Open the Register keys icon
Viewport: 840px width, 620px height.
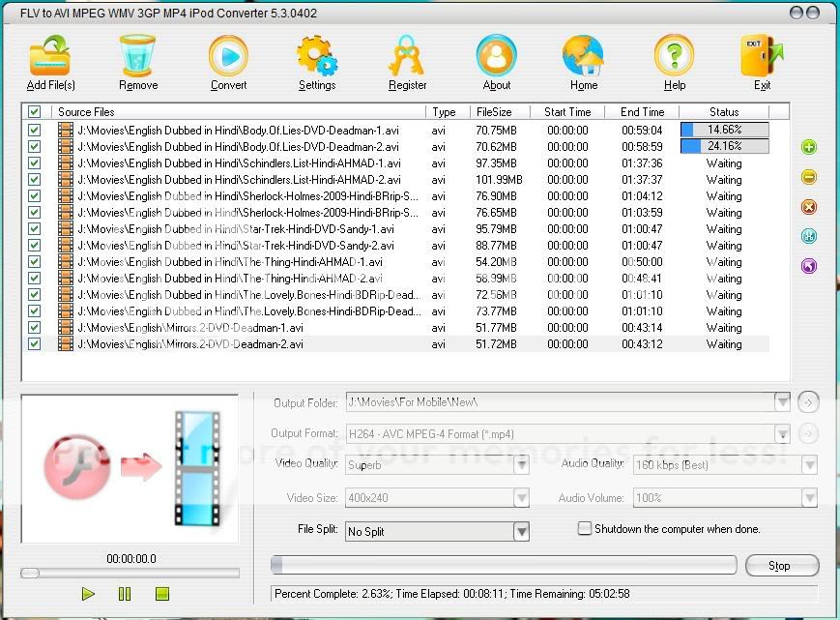tap(407, 56)
